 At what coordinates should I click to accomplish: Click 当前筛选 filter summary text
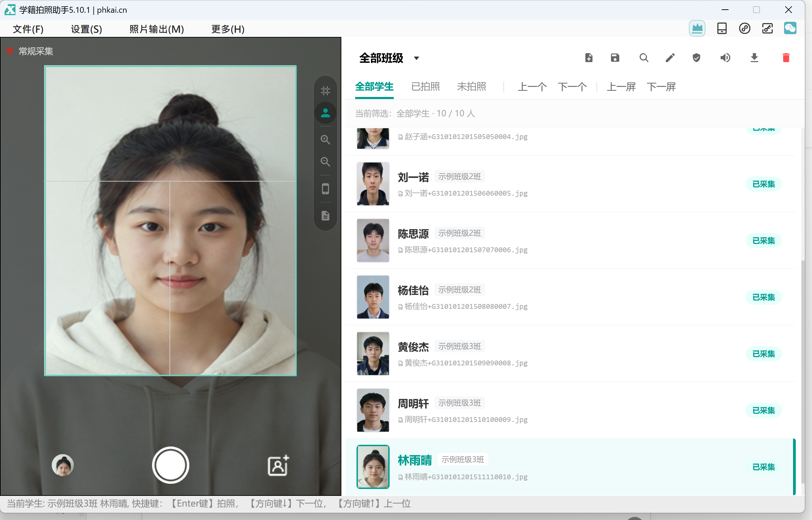(x=415, y=114)
